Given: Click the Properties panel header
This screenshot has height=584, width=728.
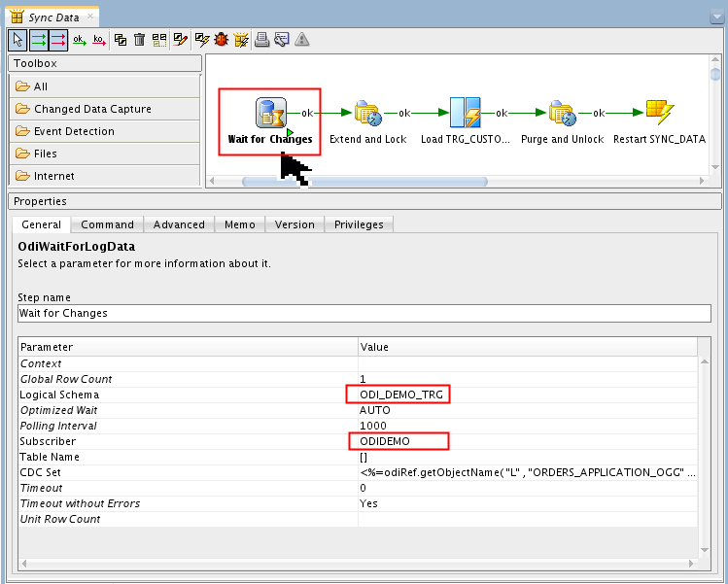Looking at the screenshot, I should pyautogui.click(x=364, y=201).
